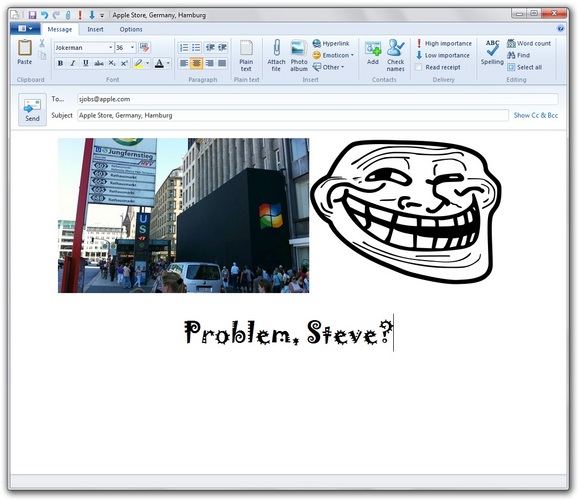Viewport: 579px width, 500px height.
Task: Start a bulleted list
Action: [196, 48]
